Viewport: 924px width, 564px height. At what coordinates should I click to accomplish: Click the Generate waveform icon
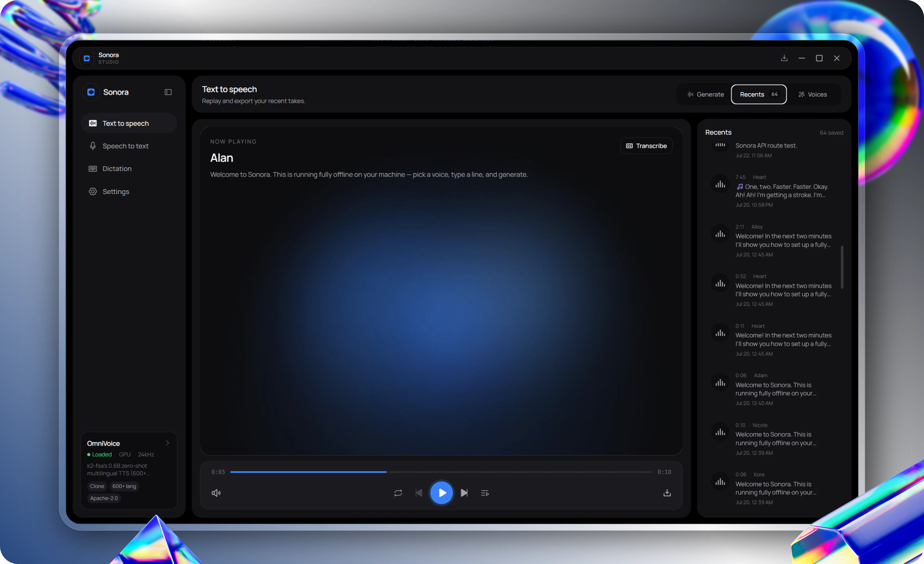[690, 95]
